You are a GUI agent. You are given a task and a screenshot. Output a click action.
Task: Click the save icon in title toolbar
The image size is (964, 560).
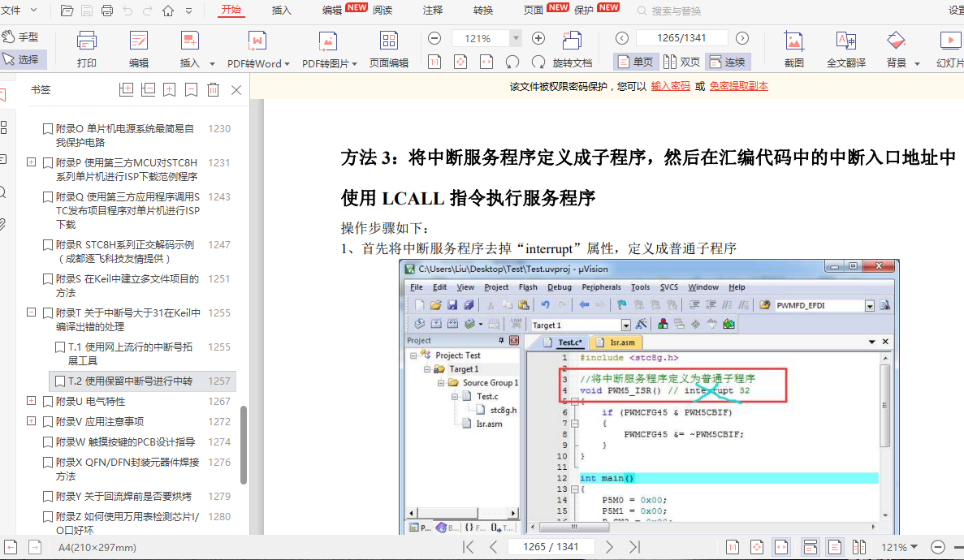coord(87,11)
